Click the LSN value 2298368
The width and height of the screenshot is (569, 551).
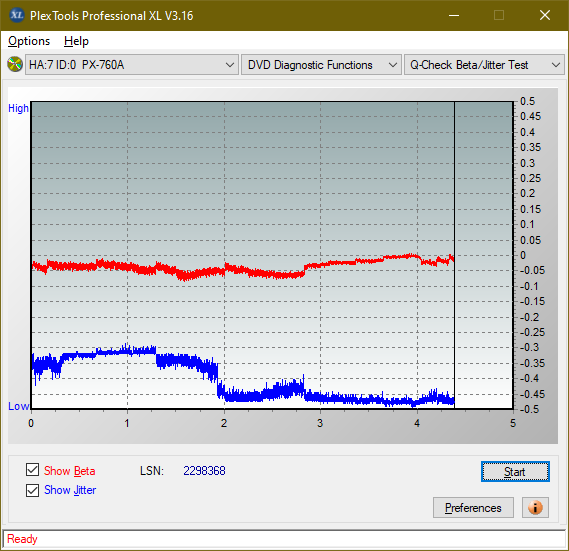coord(204,471)
